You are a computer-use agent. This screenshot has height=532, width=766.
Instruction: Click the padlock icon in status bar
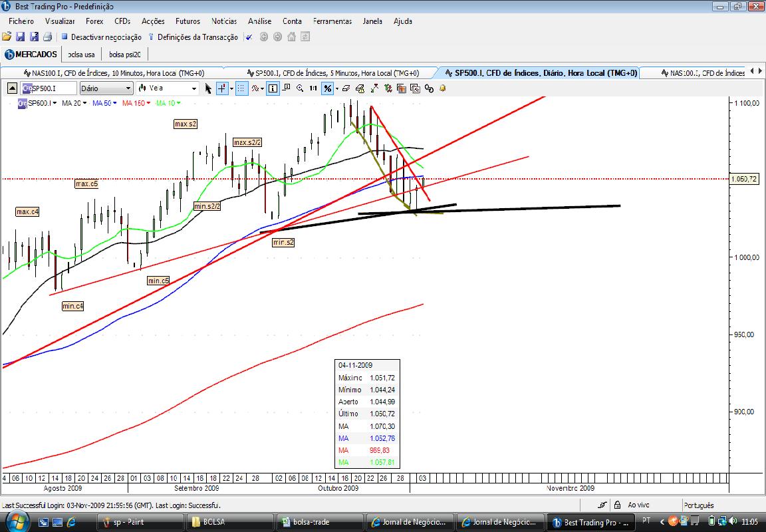tap(618, 505)
